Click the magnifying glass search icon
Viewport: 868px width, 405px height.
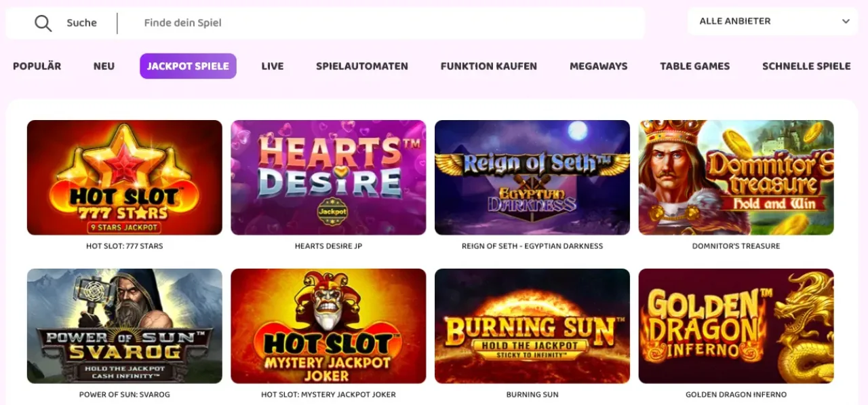(43, 23)
